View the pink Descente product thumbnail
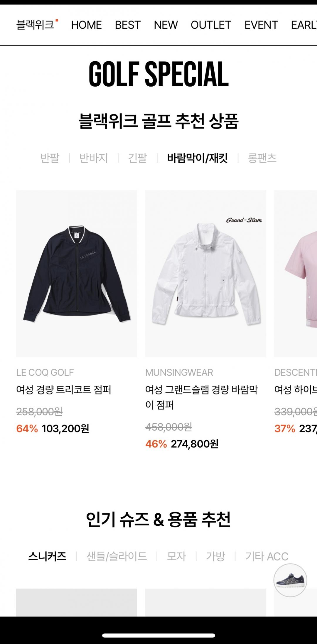Image resolution: width=317 pixels, height=644 pixels. [296, 274]
